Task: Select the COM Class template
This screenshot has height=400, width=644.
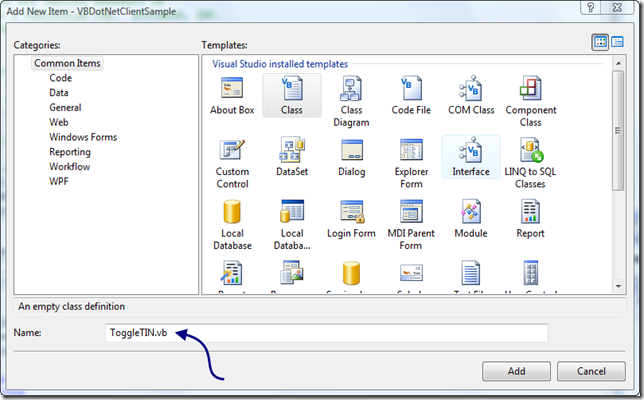Action: 471,95
